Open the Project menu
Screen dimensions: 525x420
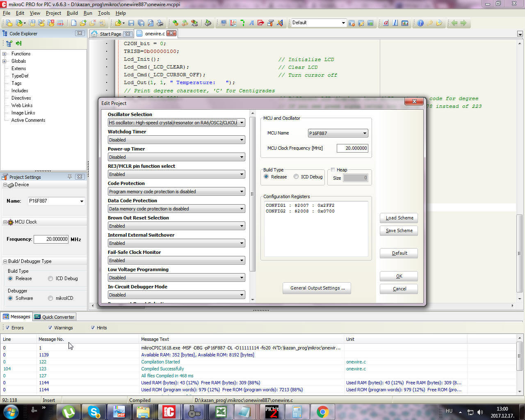(x=53, y=13)
